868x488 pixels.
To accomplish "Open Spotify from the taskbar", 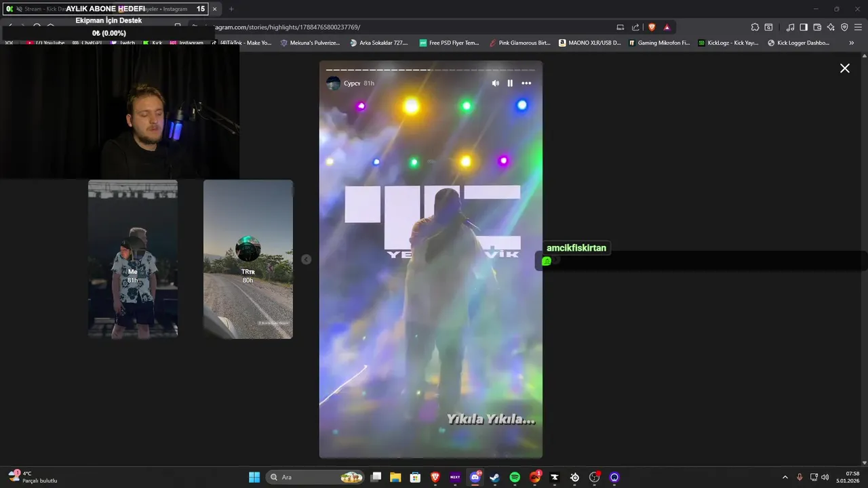I will pyautogui.click(x=515, y=477).
